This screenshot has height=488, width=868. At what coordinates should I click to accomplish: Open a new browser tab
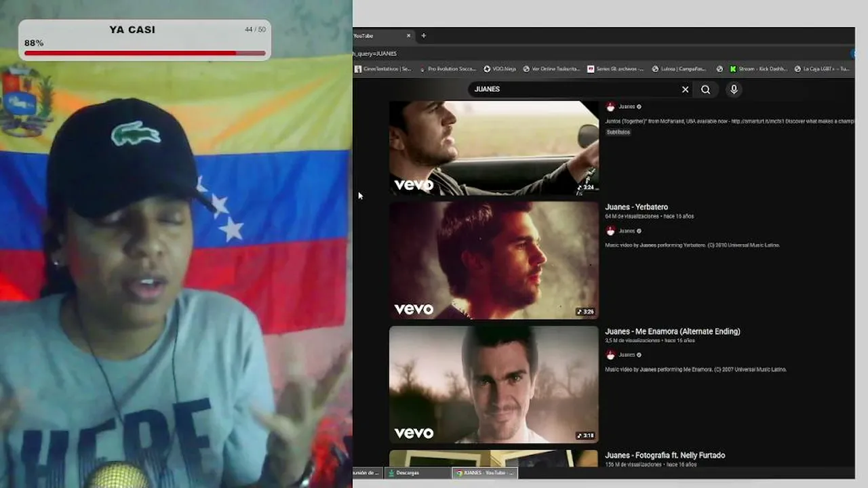[x=423, y=36]
